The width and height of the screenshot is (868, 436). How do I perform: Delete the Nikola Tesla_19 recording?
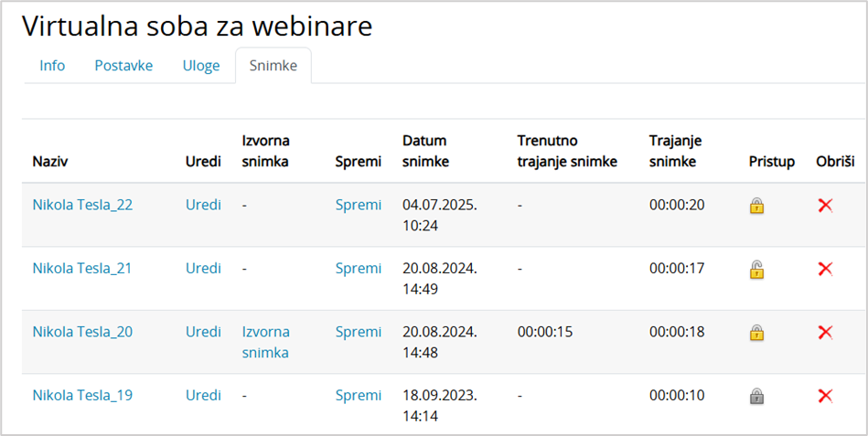[x=825, y=396]
